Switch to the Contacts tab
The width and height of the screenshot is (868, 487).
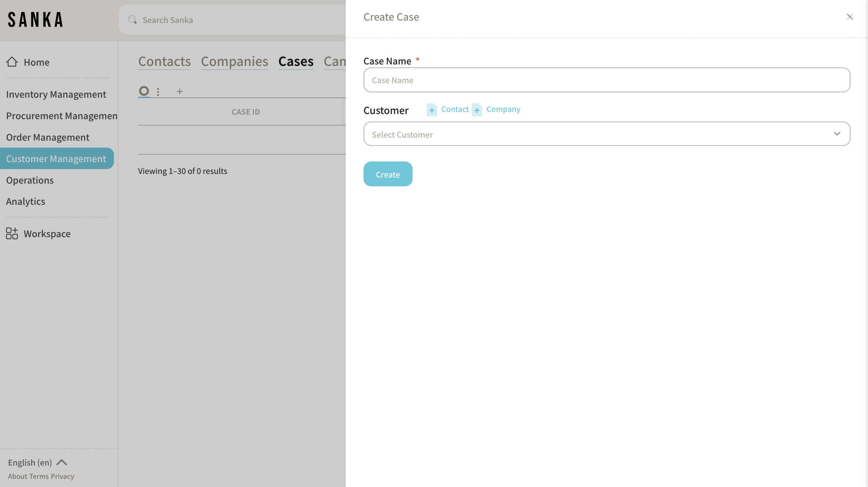pyautogui.click(x=164, y=62)
